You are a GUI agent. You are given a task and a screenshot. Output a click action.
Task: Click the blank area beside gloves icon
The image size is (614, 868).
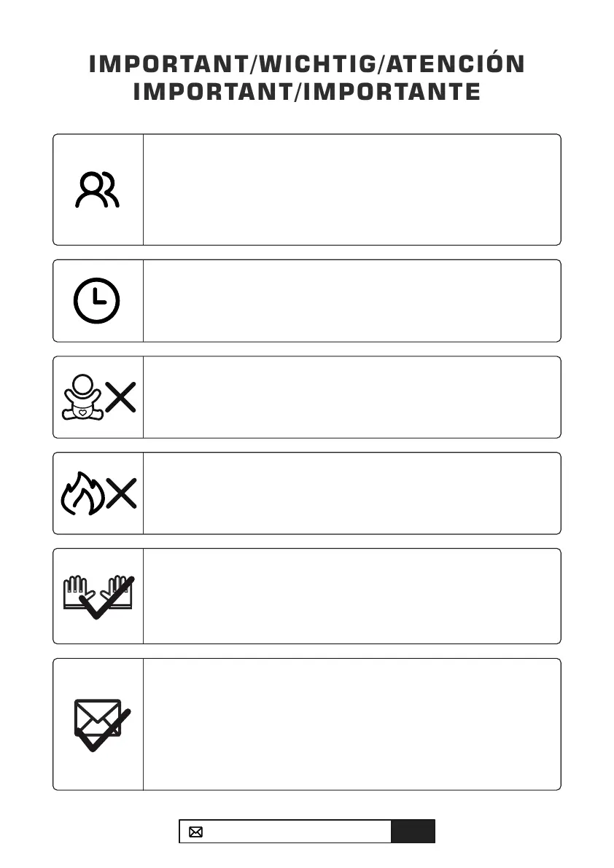[x=351, y=596]
